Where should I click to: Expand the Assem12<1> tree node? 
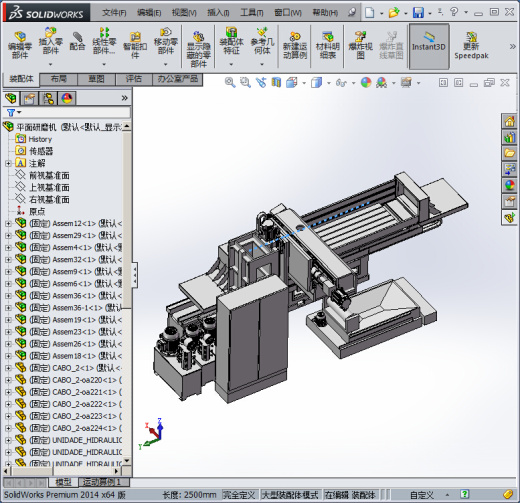[8, 224]
